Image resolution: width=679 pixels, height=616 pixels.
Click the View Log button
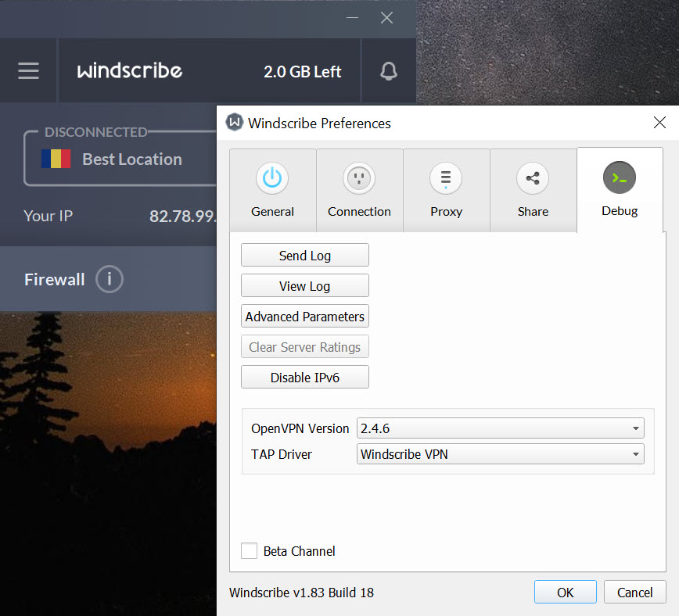click(x=305, y=285)
